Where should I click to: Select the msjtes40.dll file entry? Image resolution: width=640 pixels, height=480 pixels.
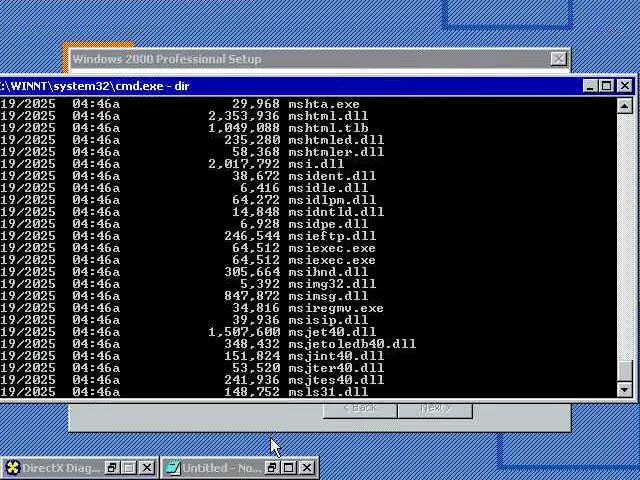pos(336,380)
